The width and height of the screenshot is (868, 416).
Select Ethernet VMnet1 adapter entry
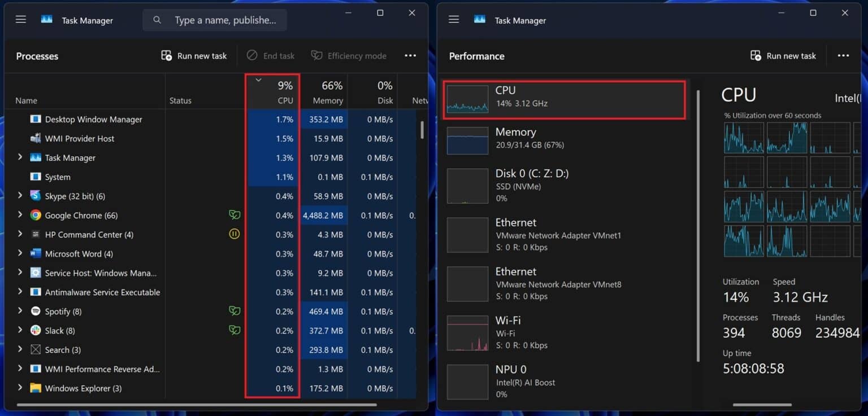point(564,235)
